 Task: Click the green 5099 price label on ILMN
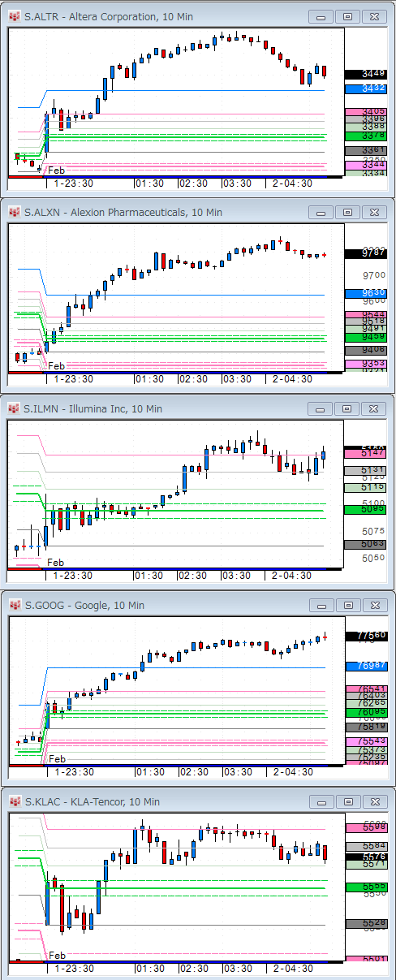pyautogui.click(x=366, y=509)
